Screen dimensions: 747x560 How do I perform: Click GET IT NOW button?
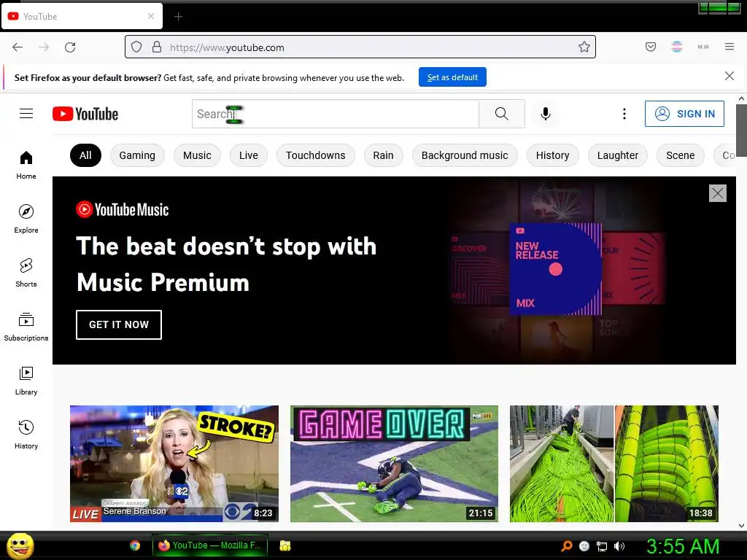point(119,324)
